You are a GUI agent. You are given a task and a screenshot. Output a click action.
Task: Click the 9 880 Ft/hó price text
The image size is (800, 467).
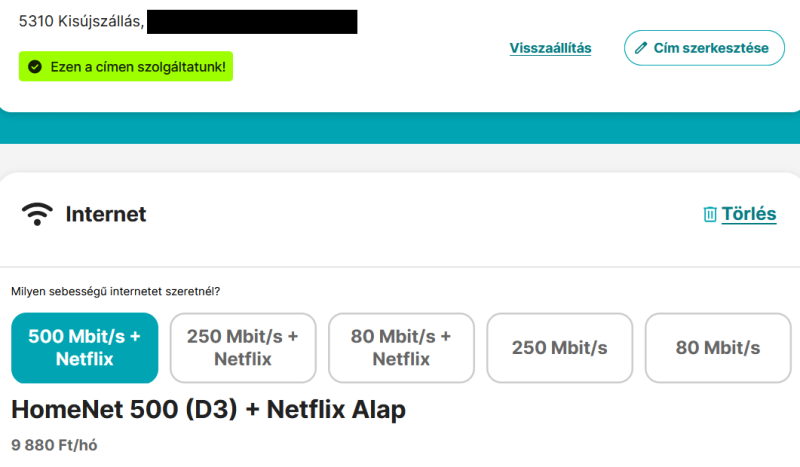[55, 444]
